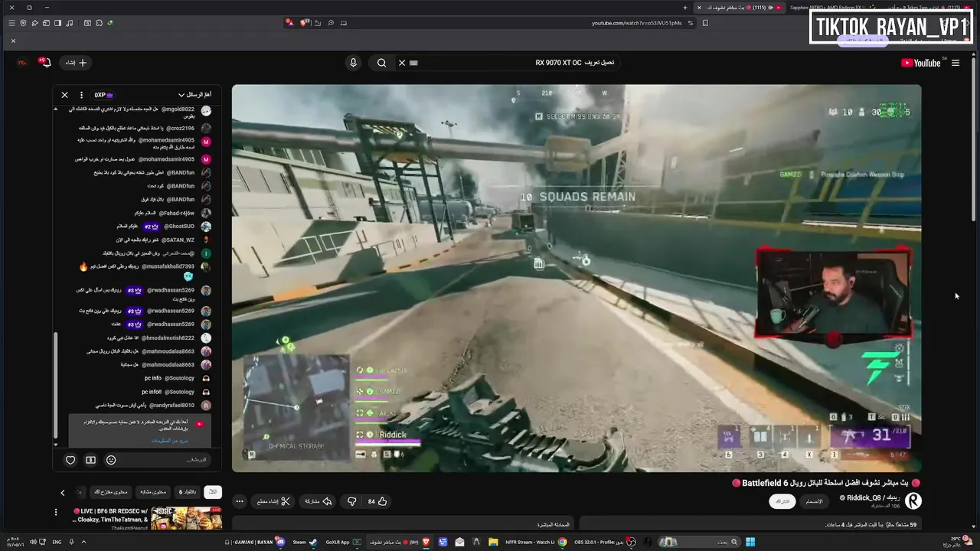
Task: Select the 'All' recommendations chip
Action: [x=212, y=492]
